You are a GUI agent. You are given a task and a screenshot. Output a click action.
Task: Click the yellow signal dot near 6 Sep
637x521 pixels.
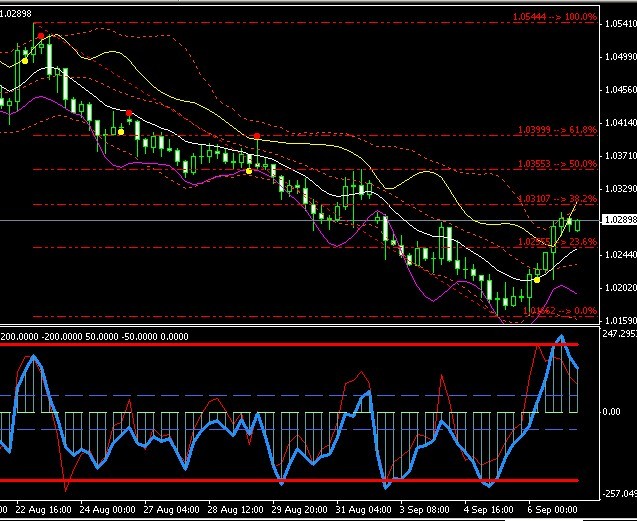pos(537,280)
